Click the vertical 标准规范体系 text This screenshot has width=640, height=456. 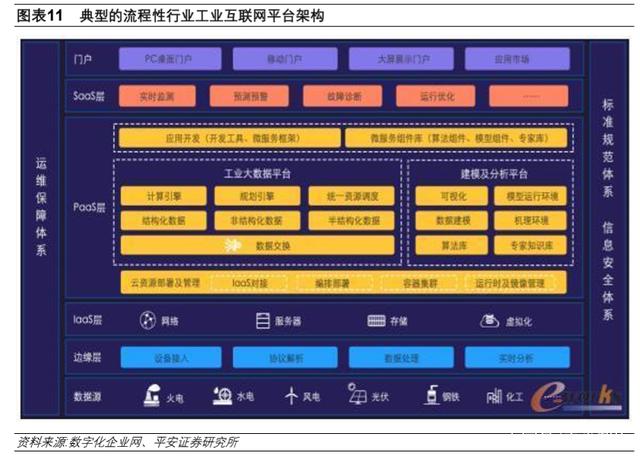pos(608,148)
